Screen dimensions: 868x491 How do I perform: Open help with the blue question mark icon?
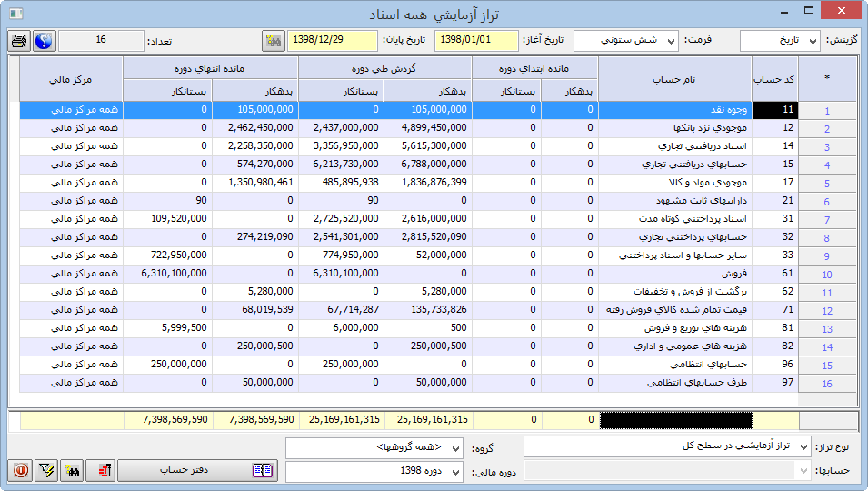coord(45,41)
